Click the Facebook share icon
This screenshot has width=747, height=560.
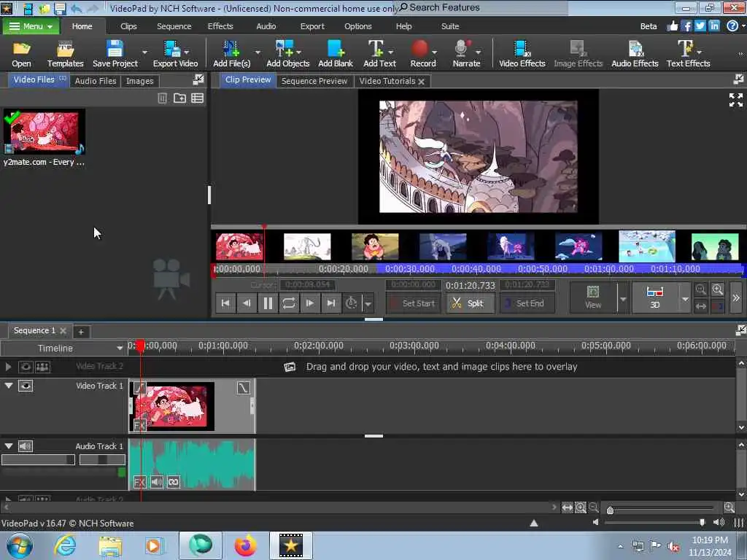coord(686,26)
